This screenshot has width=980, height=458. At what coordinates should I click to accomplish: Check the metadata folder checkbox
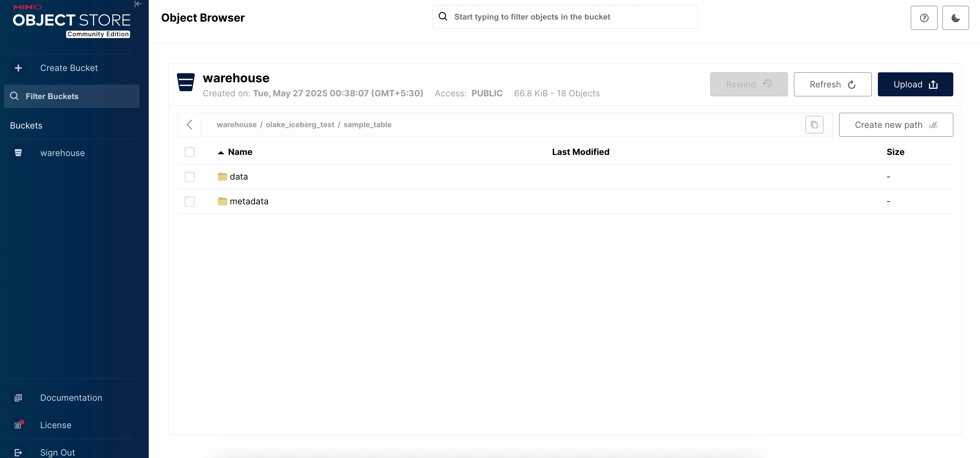189,201
